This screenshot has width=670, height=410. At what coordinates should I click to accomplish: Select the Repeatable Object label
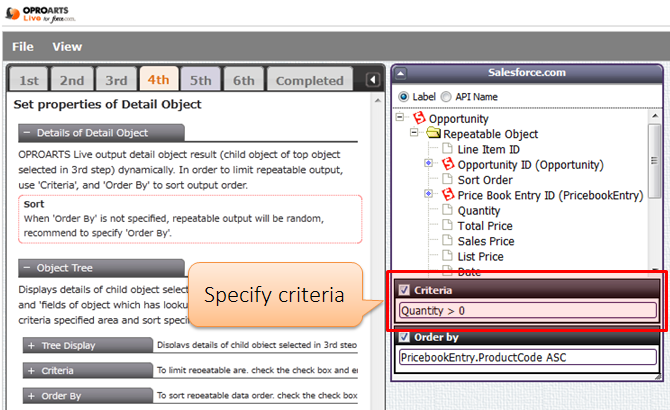pos(491,134)
